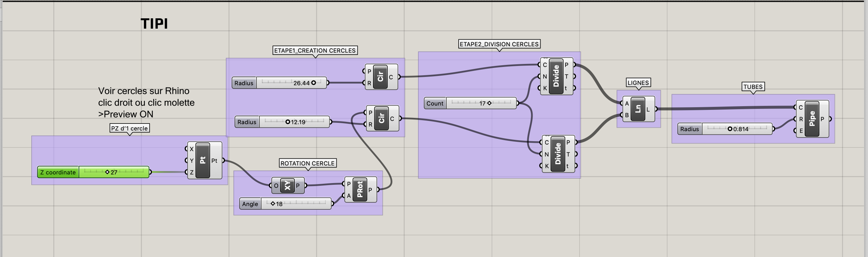Click the XY plane component

tap(287, 185)
